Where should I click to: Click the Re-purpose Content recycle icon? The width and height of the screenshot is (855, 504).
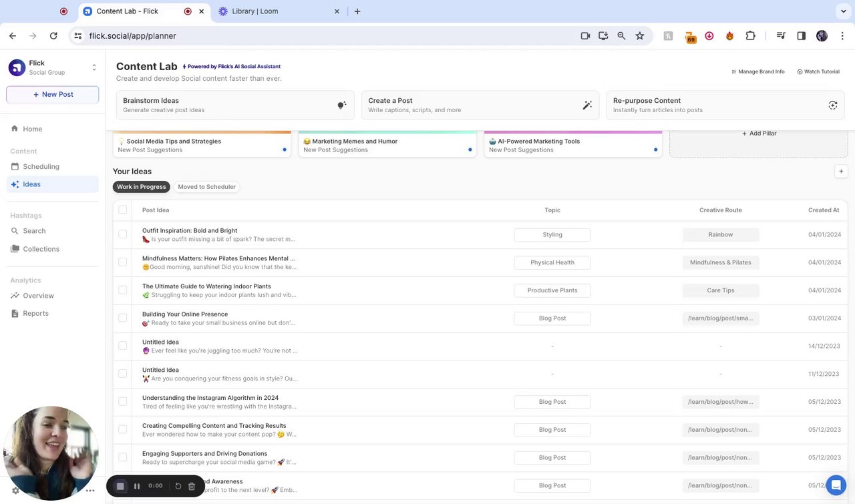point(832,105)
